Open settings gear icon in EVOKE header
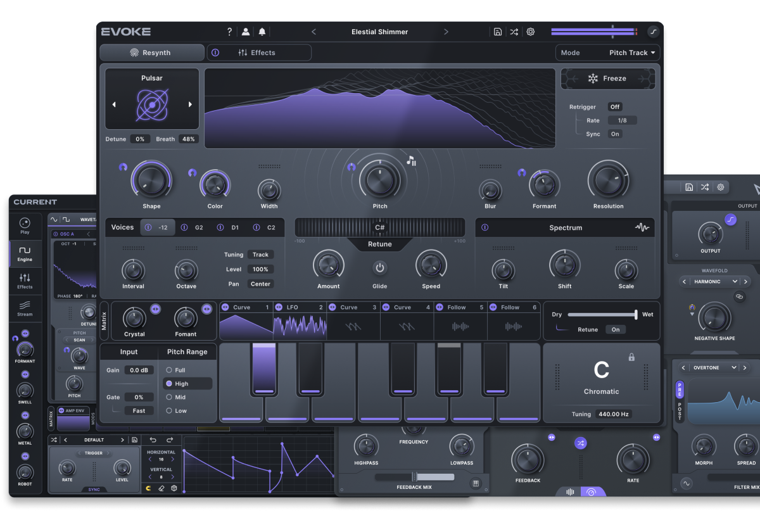Screen dimensions: 760x532 click(x=531, y=32)
